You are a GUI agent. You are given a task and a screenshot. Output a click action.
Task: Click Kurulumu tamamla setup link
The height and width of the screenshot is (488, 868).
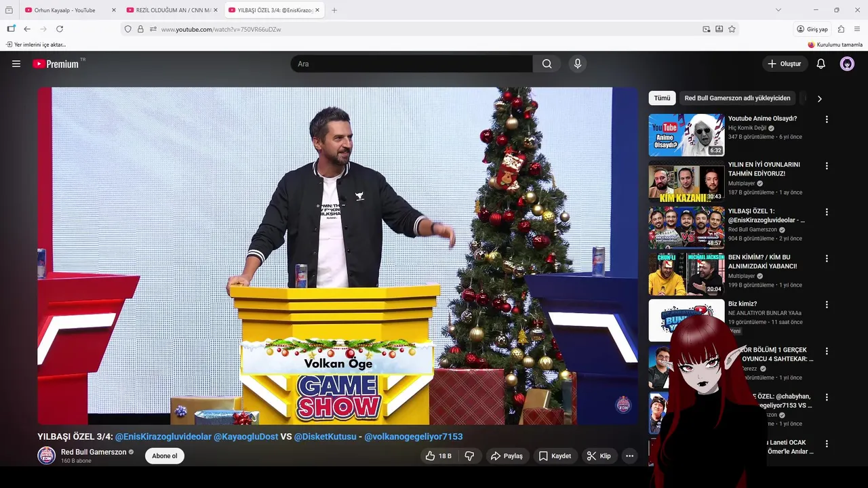click(x=835, y=45)
